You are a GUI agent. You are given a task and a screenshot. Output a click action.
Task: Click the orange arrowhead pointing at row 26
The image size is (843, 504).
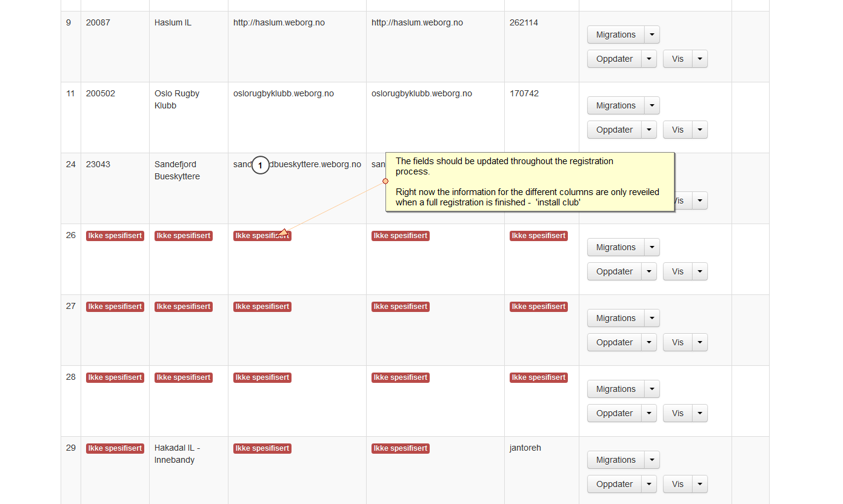(x=282, y=232)
